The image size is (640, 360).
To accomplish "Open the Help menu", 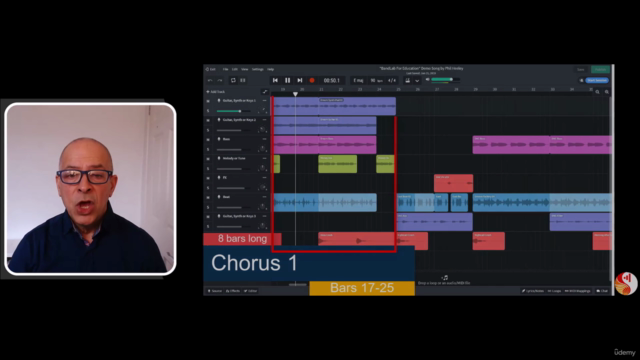I will 271,69.
